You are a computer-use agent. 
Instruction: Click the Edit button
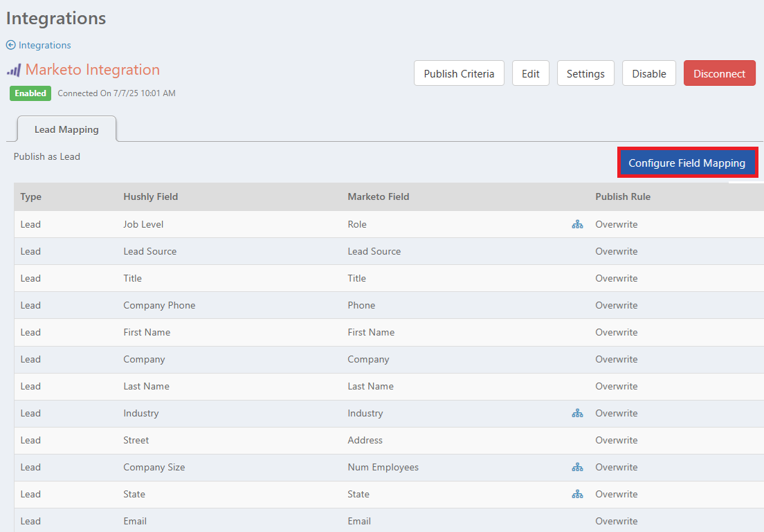tap(531, 73)
